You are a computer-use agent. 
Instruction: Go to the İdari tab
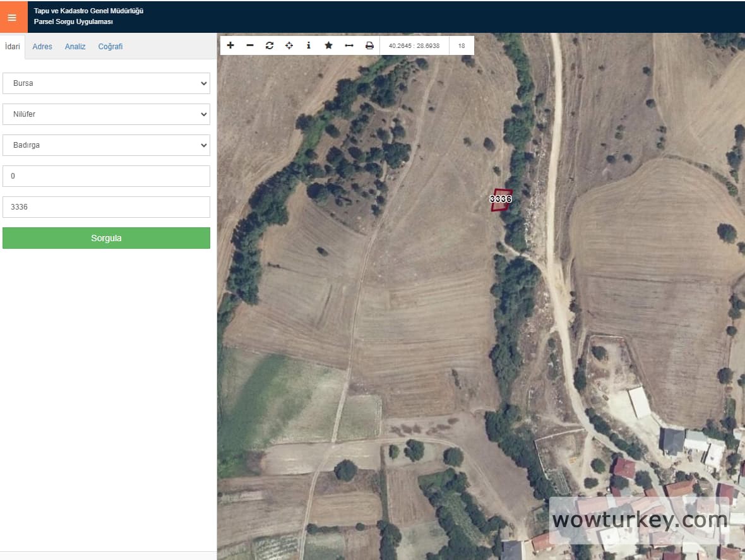click(13, 47)
